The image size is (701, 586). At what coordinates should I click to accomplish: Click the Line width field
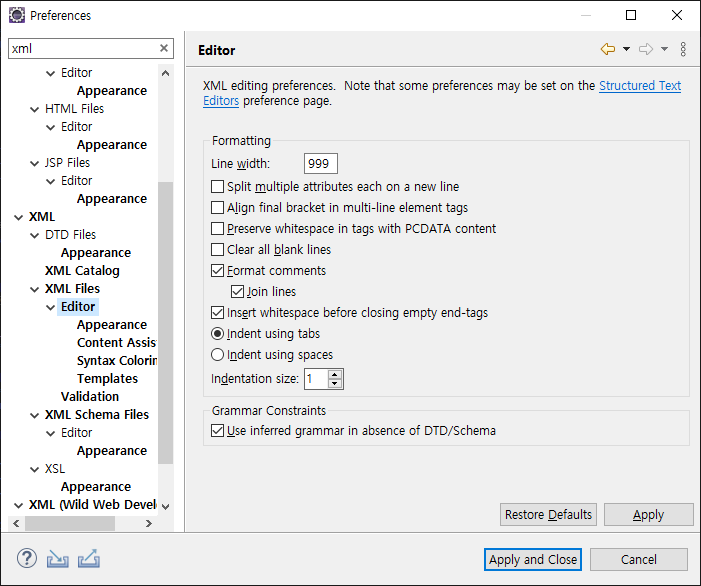pyautogui.click(x=321, y=163)
